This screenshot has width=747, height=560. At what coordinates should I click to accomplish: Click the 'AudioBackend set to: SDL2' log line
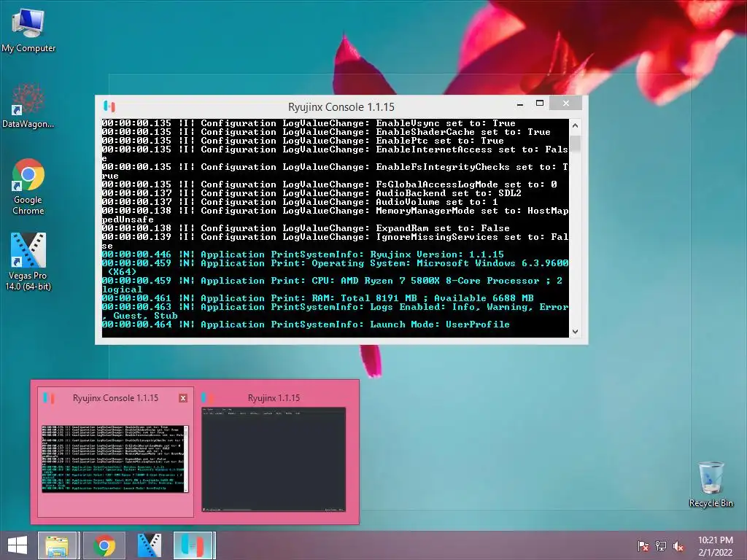tap(311, 193)
